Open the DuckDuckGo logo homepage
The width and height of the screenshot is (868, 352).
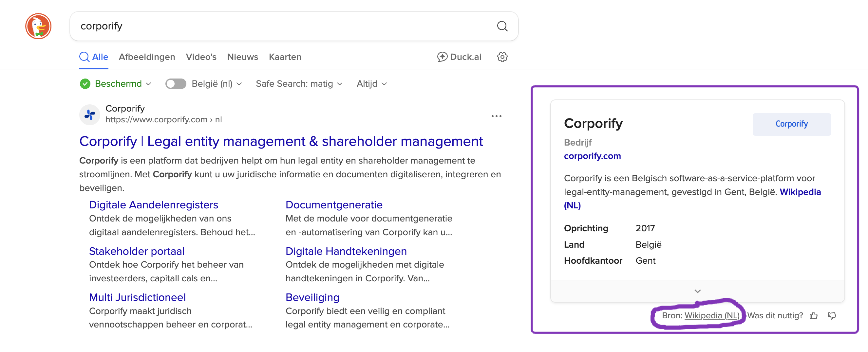38,26
